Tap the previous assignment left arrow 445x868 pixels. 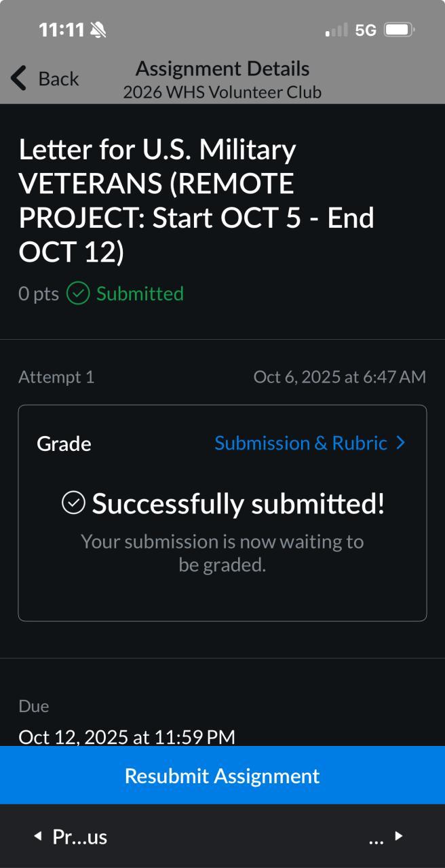coord(38,836)
